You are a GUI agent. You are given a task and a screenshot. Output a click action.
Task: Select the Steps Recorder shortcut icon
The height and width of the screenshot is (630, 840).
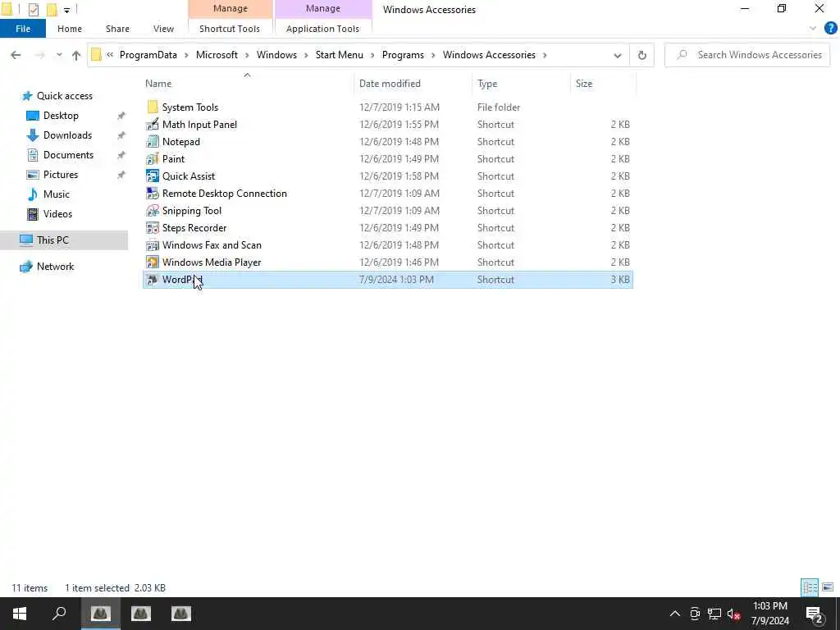[x=153, y=228]
